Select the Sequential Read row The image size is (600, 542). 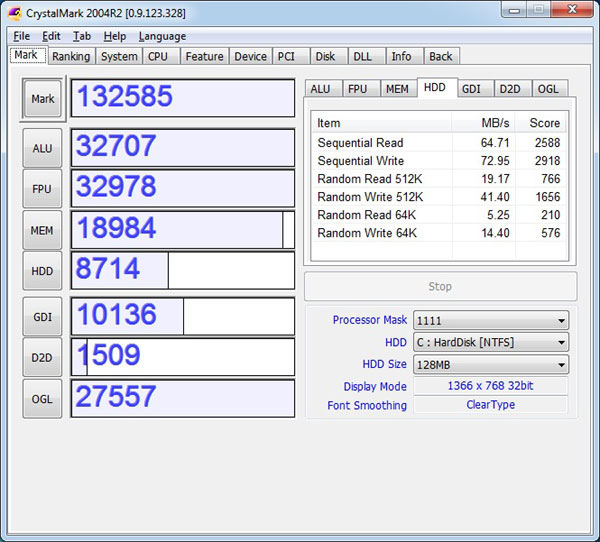pos(439,143)
